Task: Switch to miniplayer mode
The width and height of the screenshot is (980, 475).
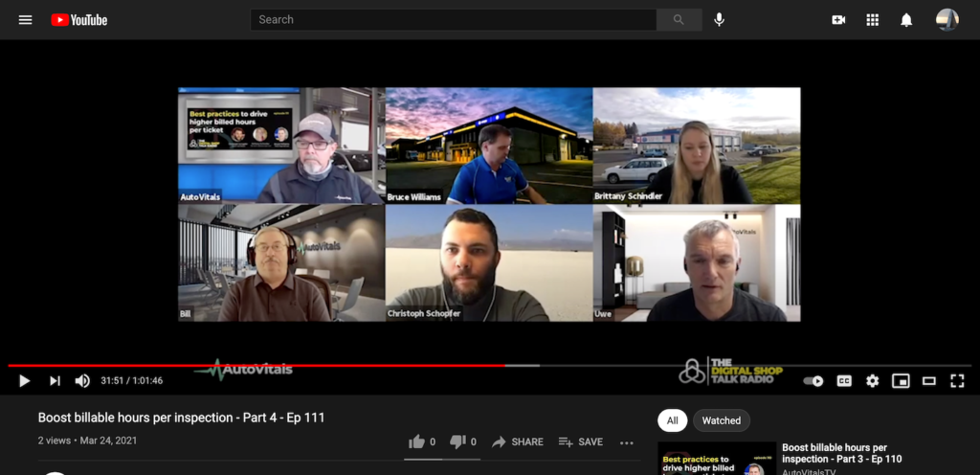Action: (901, 381)
